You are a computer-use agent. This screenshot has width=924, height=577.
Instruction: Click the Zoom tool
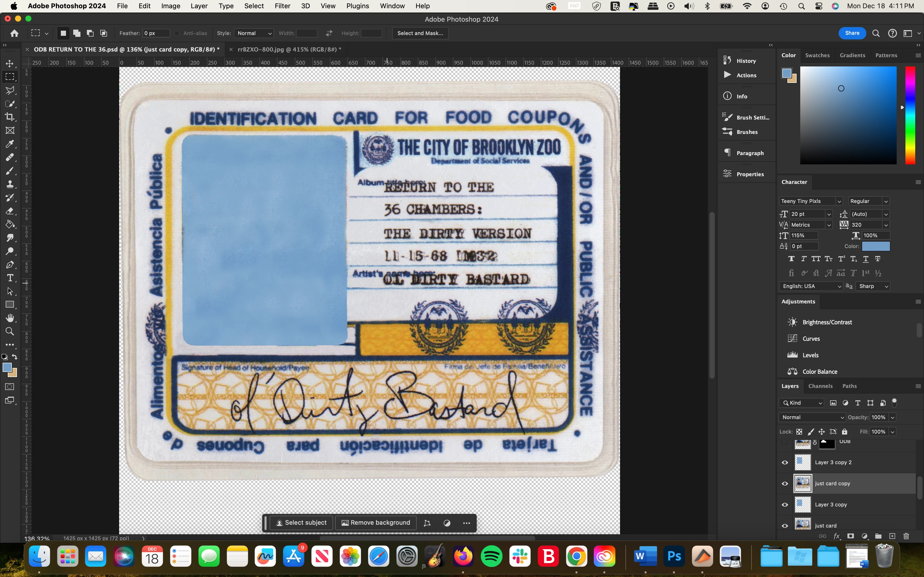10,331
